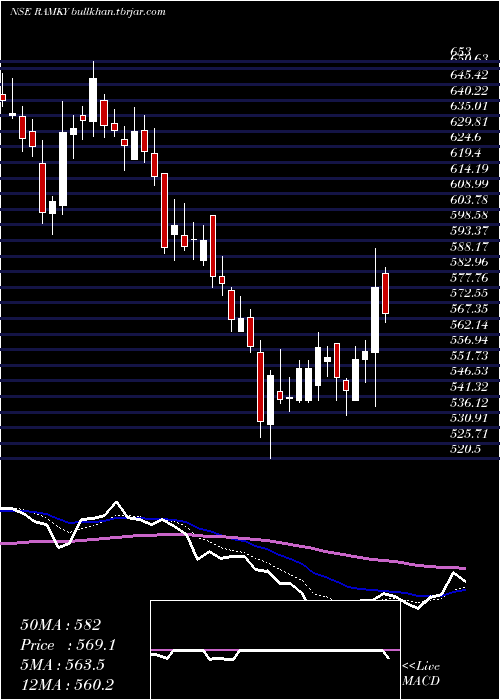Click the 582.96 price axis label

click(x=469, y=262)
